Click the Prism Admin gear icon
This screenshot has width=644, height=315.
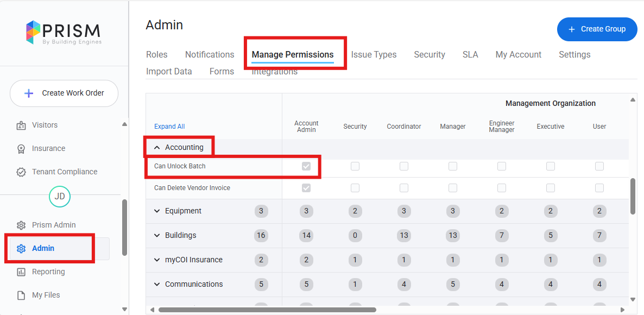21,225
